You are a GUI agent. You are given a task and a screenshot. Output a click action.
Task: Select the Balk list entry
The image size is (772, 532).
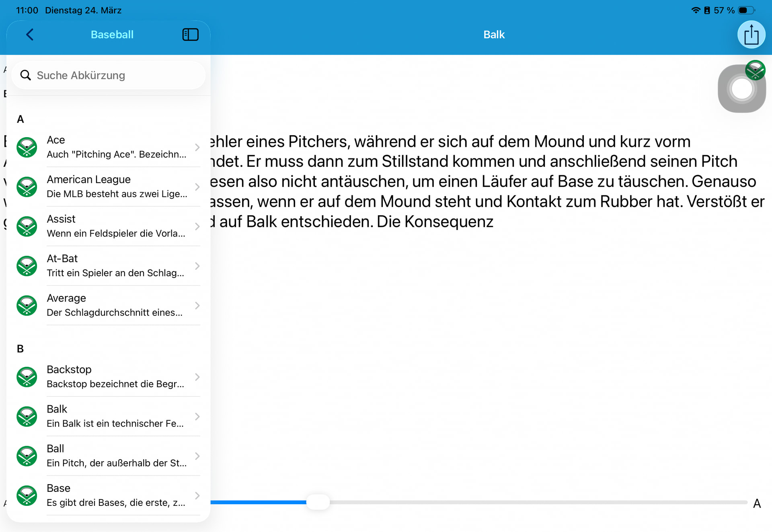115,416
